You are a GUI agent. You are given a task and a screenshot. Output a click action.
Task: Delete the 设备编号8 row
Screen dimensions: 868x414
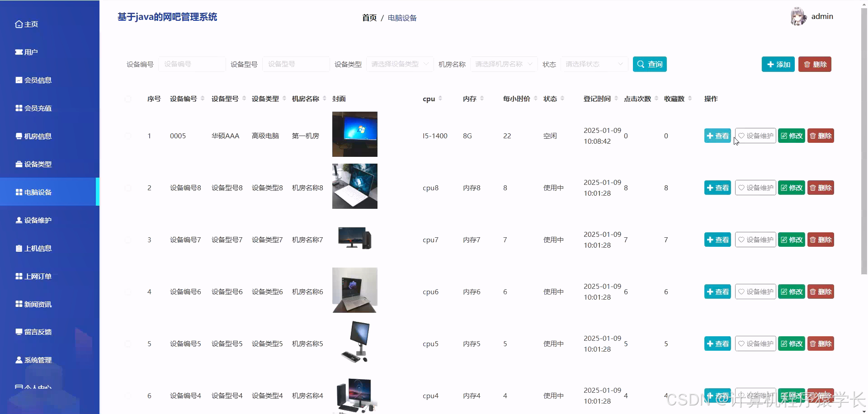pos(821,188)
